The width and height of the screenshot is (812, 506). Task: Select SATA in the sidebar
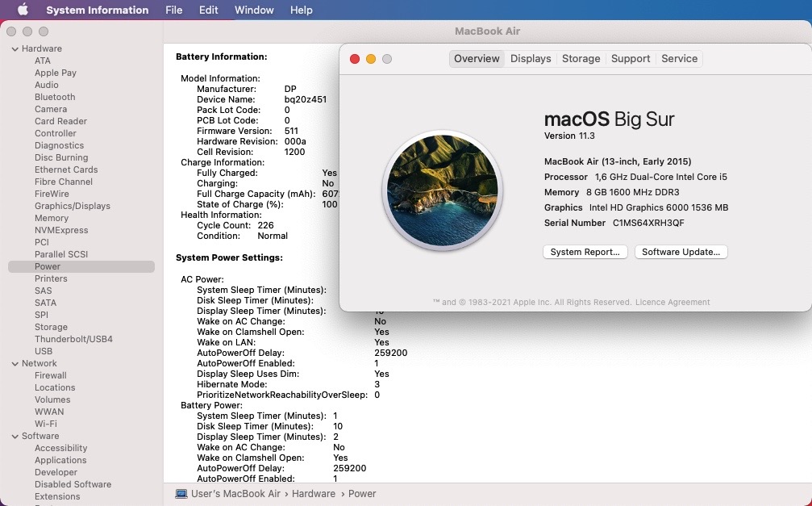(x=46, y=303)
